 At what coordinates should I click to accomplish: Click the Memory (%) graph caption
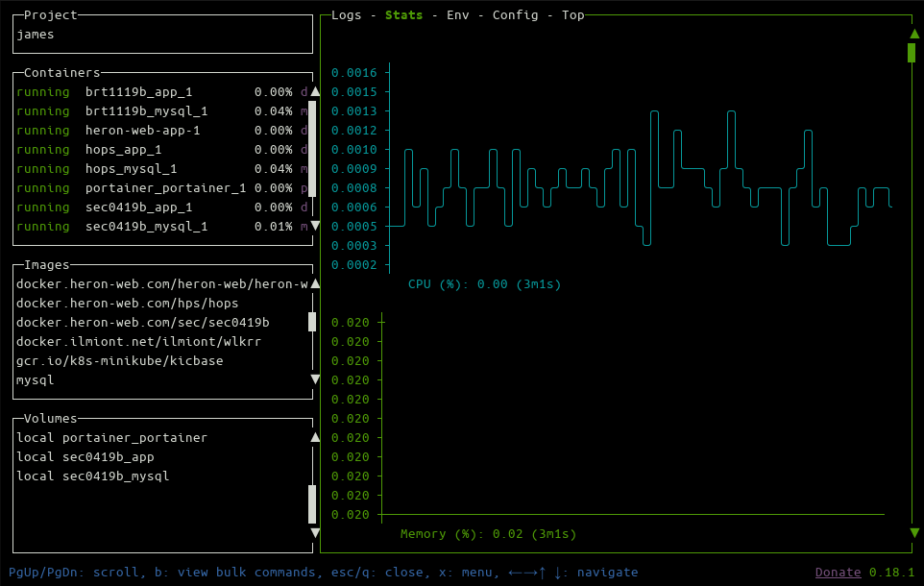pyautogui.click(x=489, y=533)
